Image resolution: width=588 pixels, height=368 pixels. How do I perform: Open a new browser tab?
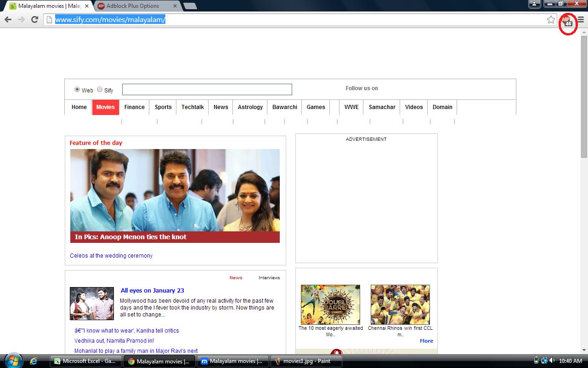pos(190,6)
